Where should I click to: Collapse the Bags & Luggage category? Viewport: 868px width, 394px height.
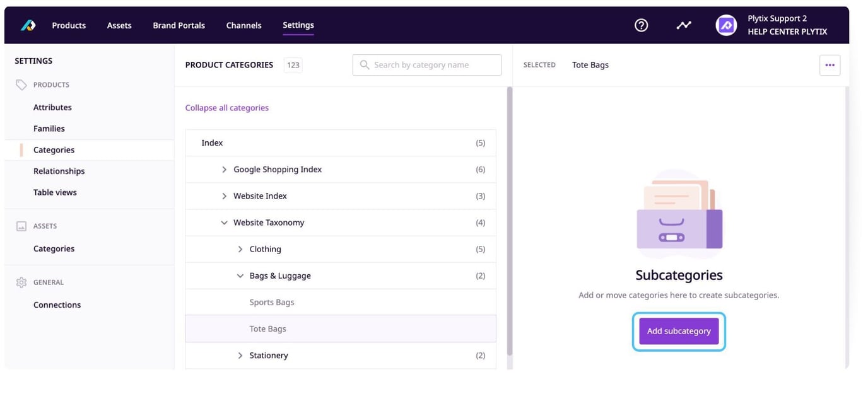(240, 275)
